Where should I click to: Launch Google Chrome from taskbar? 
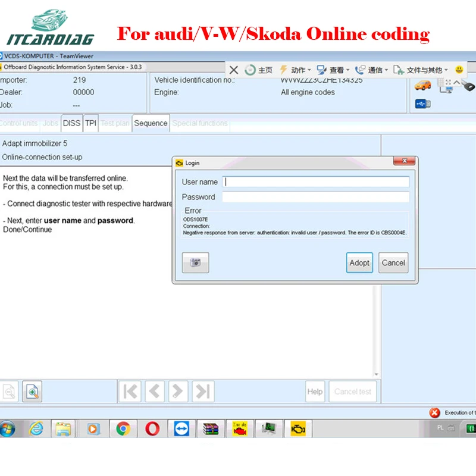(123, 429)
